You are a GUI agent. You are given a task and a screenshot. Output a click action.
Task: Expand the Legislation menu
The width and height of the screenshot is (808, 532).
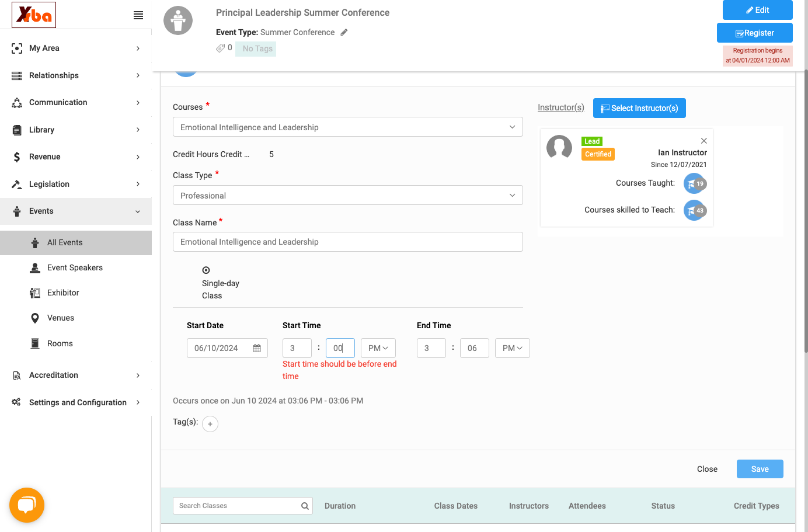[76, 184]
